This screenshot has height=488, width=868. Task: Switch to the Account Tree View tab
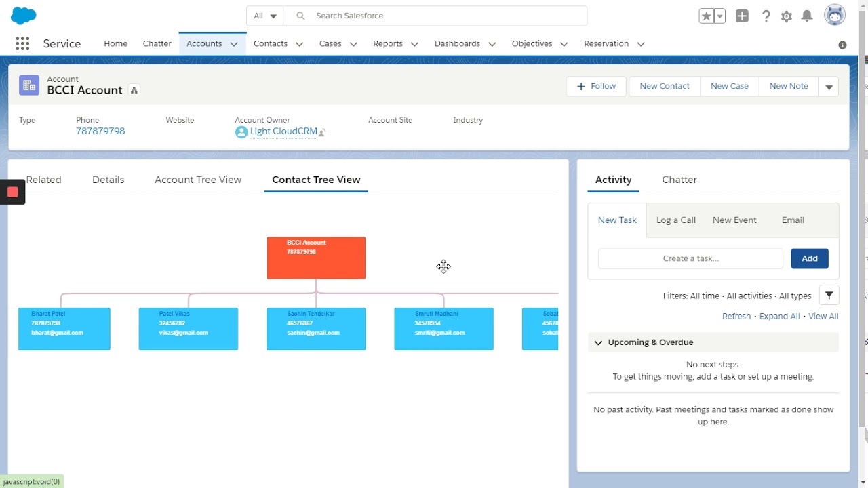tap(198, 180)
